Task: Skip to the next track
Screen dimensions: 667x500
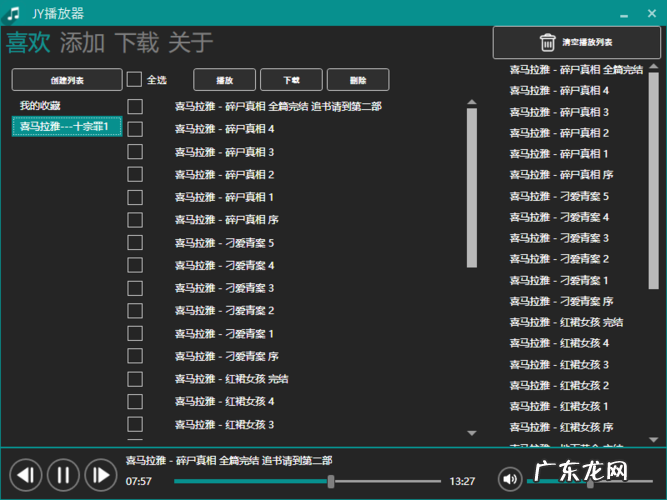Action: 101,475
